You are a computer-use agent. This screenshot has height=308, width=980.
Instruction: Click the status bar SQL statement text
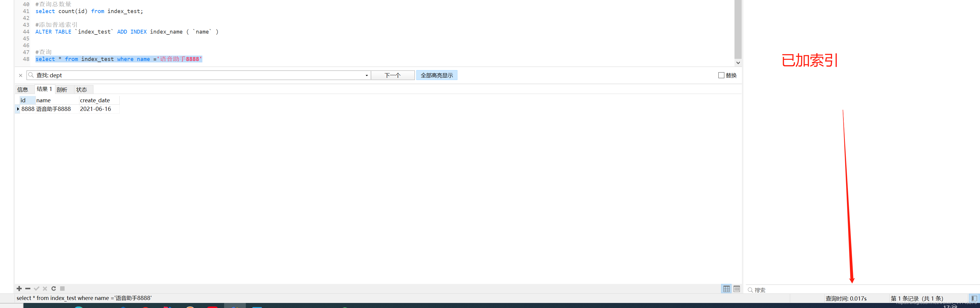84,298
